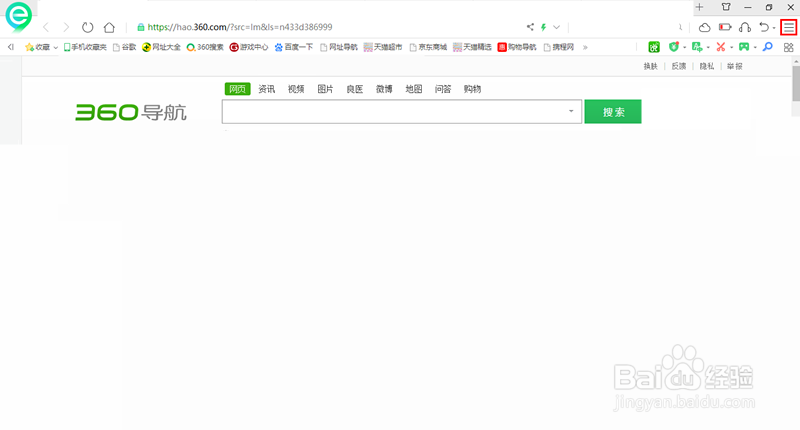The image size is (800, 430).
Task: Click the green 搜索 button
Action: [x=613, y=111]
